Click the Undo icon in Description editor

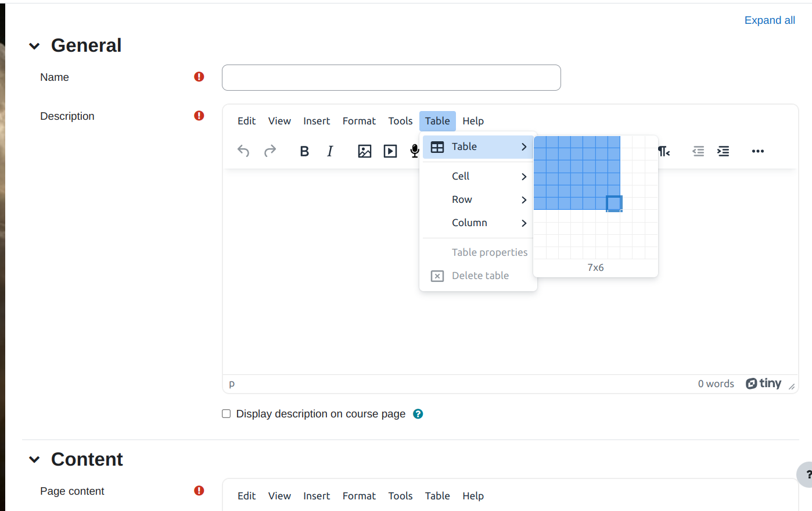coord(243,151)
